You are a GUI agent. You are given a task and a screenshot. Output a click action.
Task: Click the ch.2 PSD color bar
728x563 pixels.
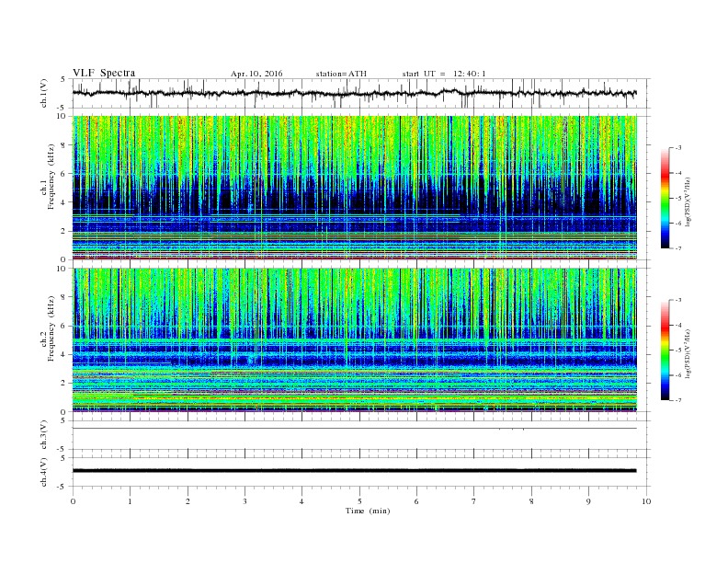(665, 350)
